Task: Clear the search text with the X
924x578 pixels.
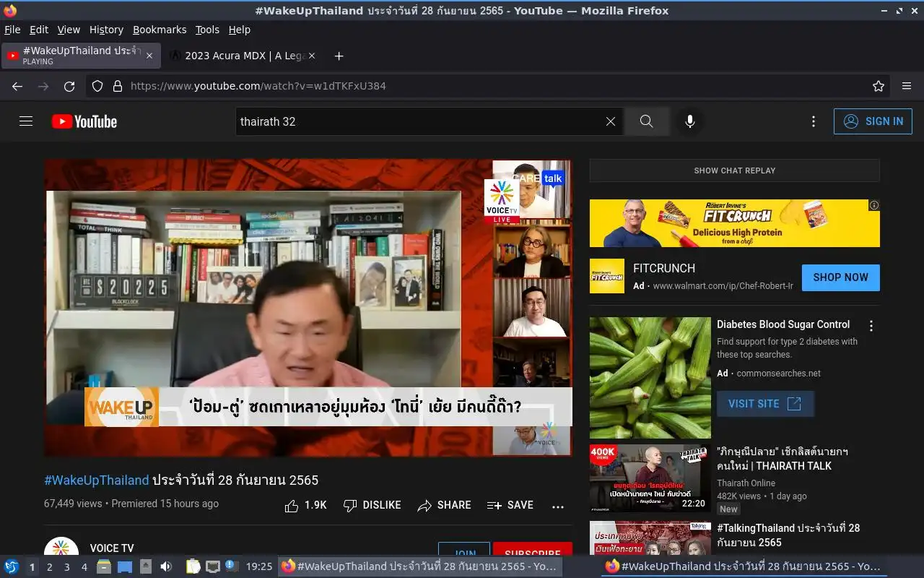Action: click(611, 121)
